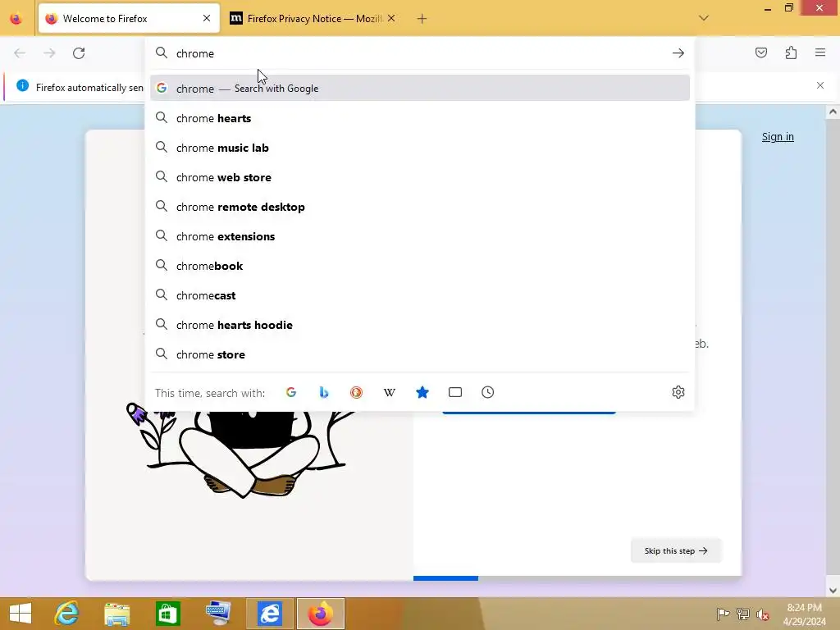Open Action Center flag tray icon
Viewport: 840px width, 630px height.
point(723,614)
